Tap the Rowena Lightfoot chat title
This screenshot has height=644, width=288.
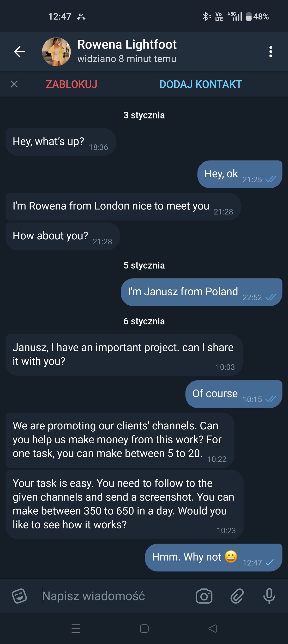[127, 45]
